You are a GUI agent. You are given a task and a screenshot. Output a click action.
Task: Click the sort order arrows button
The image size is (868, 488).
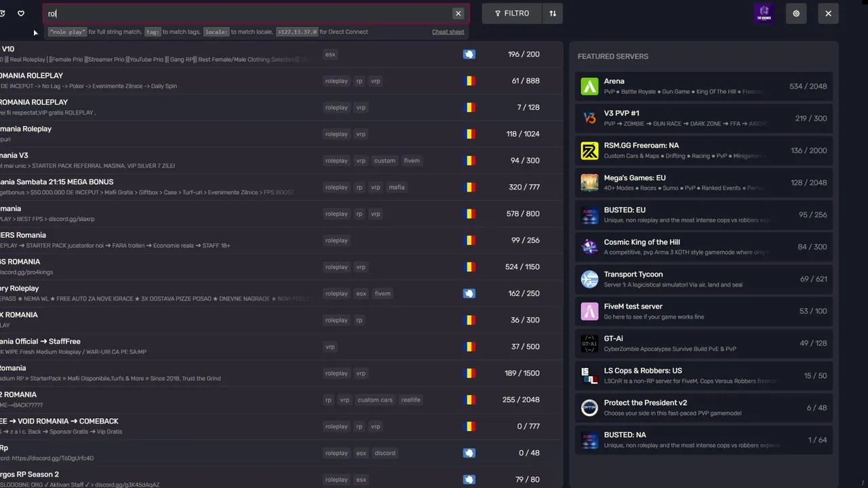[553, 14]
